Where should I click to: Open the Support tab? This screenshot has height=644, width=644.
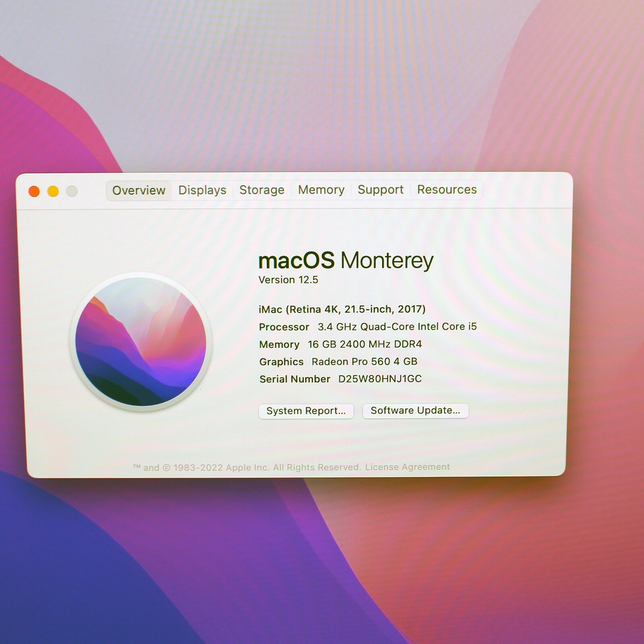[380, 189]
